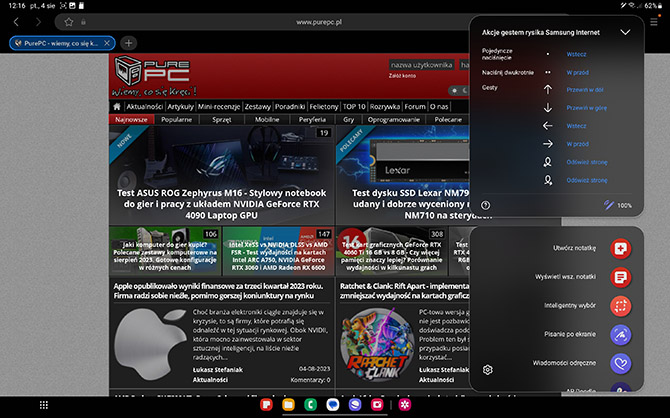Close the PurePC browser tab
Image resolution: width=670 pixels, height=418 pixels.
pos(107,43)
